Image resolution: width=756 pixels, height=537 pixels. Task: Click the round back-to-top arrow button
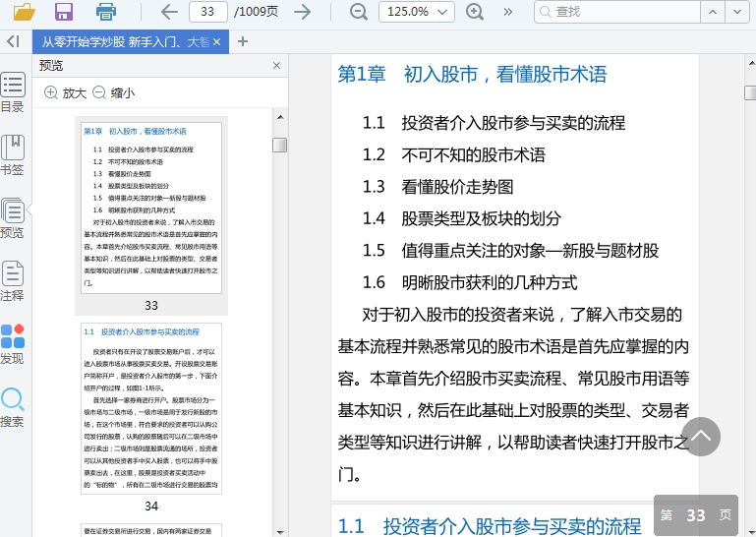(x=701, y=437)
